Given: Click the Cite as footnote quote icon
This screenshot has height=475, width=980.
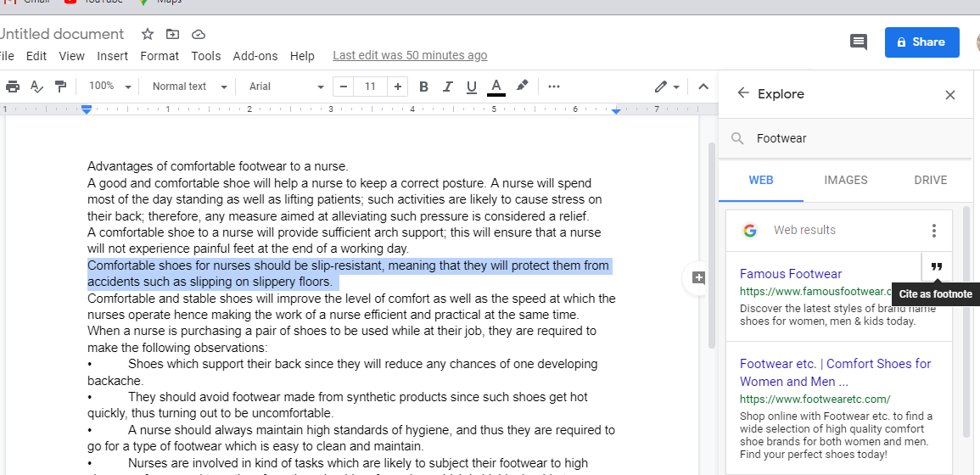Looking at the screenshot, I should click(x=936, y=266).
